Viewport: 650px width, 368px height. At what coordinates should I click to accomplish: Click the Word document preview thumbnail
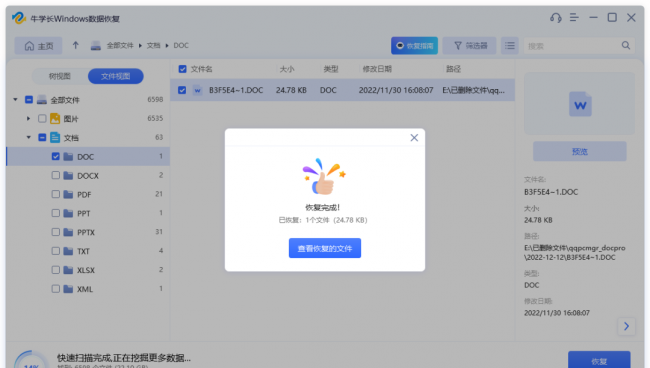coord(580,104)
